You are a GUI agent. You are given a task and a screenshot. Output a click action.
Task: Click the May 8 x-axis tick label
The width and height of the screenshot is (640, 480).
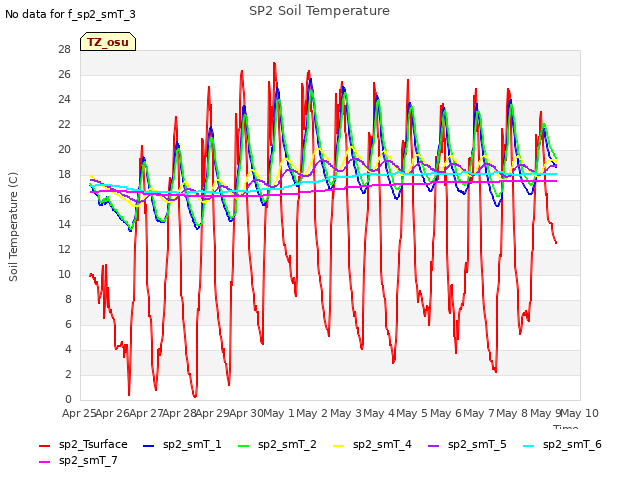tap(512, 413)
